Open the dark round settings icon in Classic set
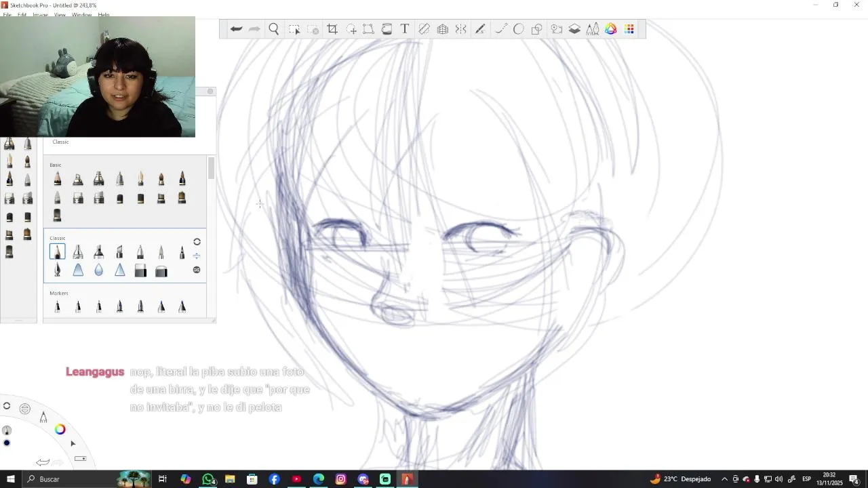The image size is (868, 488). coord(197,270)
